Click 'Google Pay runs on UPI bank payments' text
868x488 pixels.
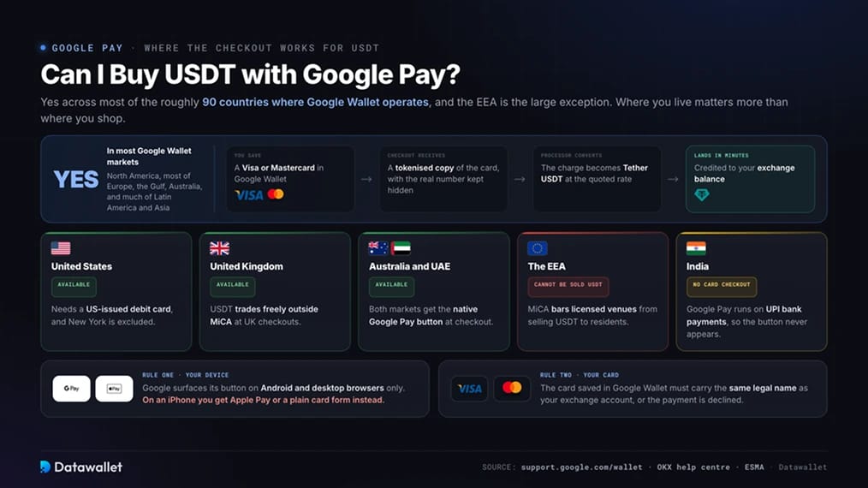coord(744,315)
